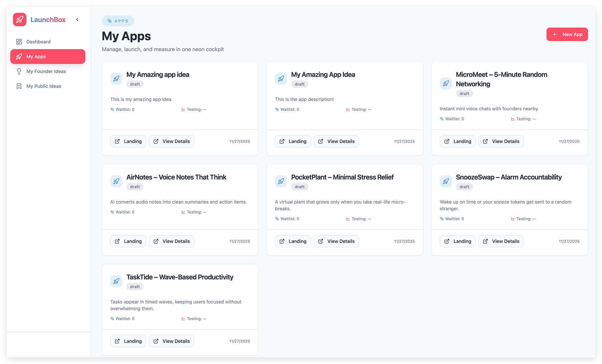This screenshot has height=364, width=602.
Task: Collapse the sidebar using the chevron
Action: 77,20
